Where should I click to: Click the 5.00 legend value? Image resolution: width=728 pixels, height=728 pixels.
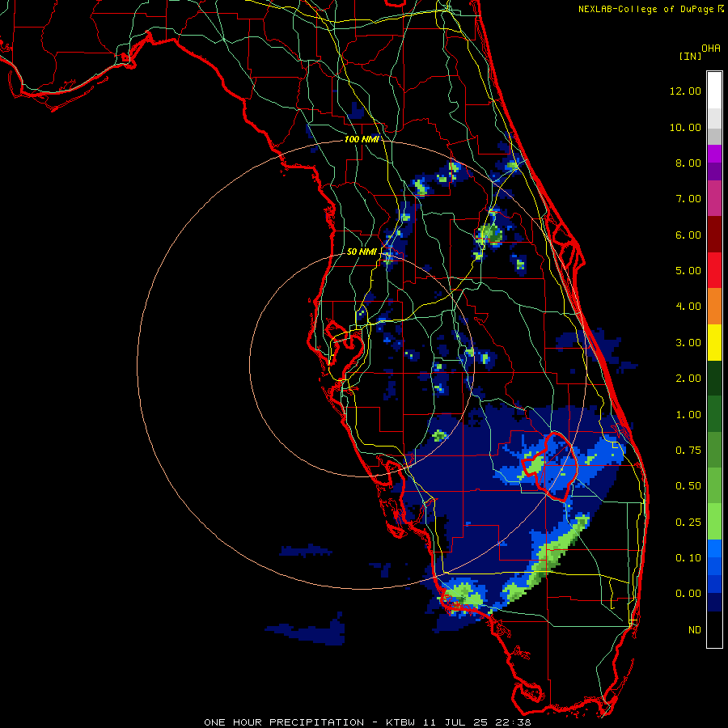point(688,271)
